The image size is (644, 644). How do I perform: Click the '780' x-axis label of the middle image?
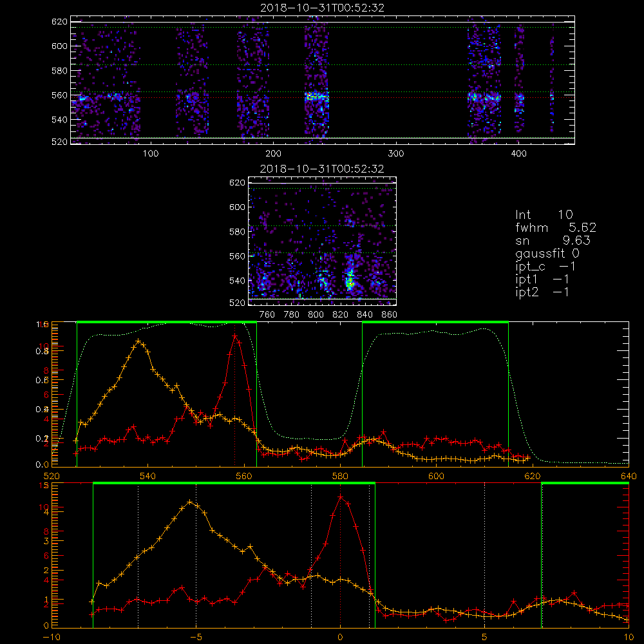(292, 315)
